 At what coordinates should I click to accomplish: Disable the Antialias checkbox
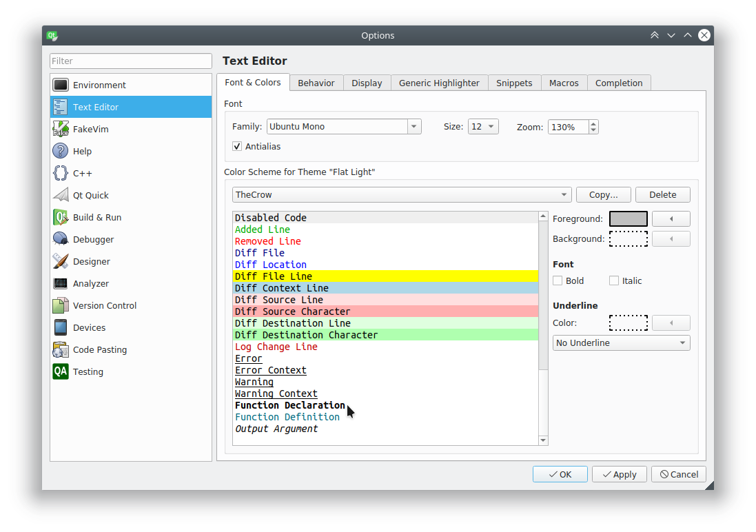pos(237,146)
